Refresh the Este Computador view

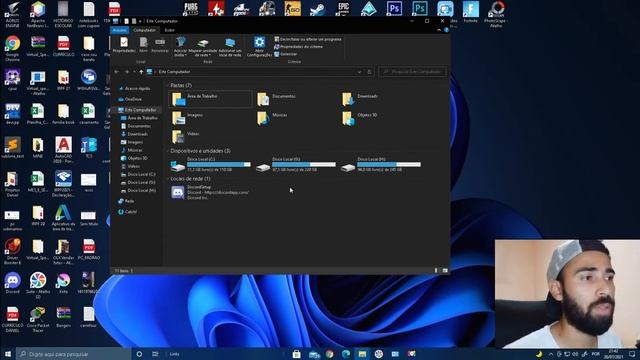click(369, 72)
